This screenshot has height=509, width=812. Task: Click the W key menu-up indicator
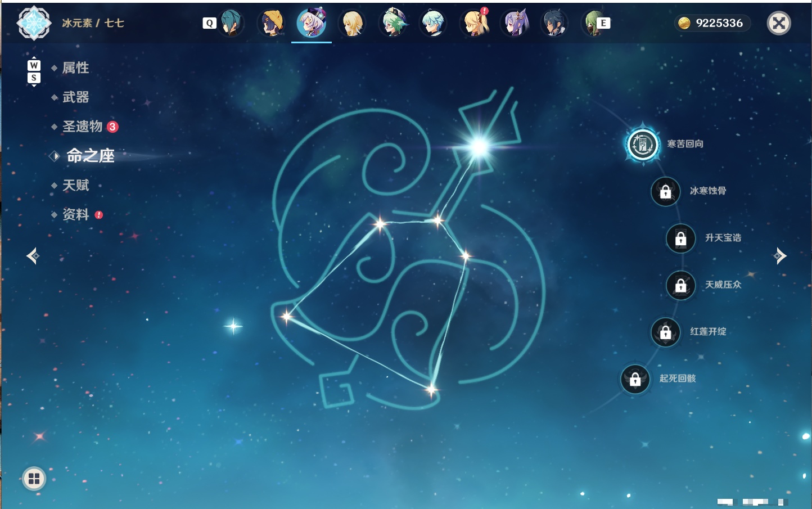pyautogui.click(x=34, y=65)
